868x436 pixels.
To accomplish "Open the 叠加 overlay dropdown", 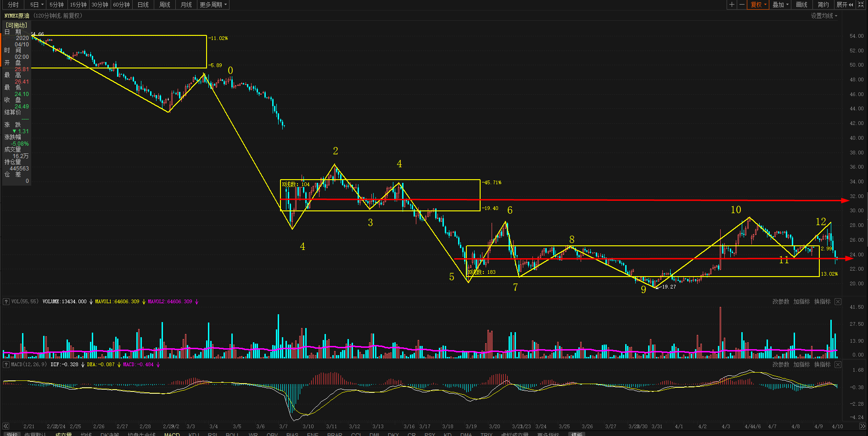I will [780, 5].
